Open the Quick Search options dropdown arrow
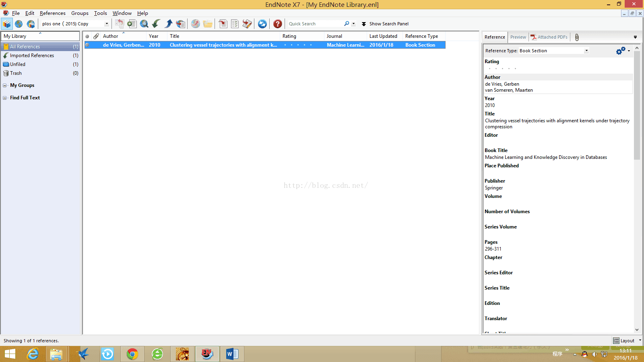The image size is (644, 362). click(353, 24)
